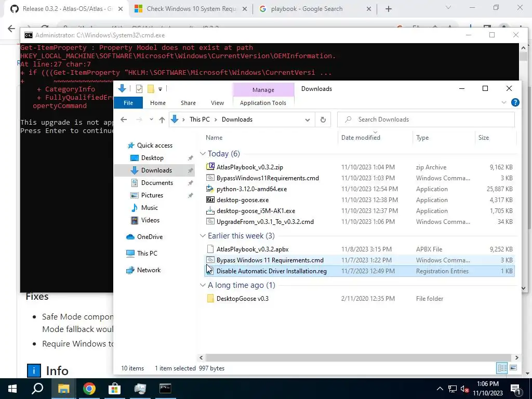Open a new Chrome tab
532x399 pixels.
point(389,9)
